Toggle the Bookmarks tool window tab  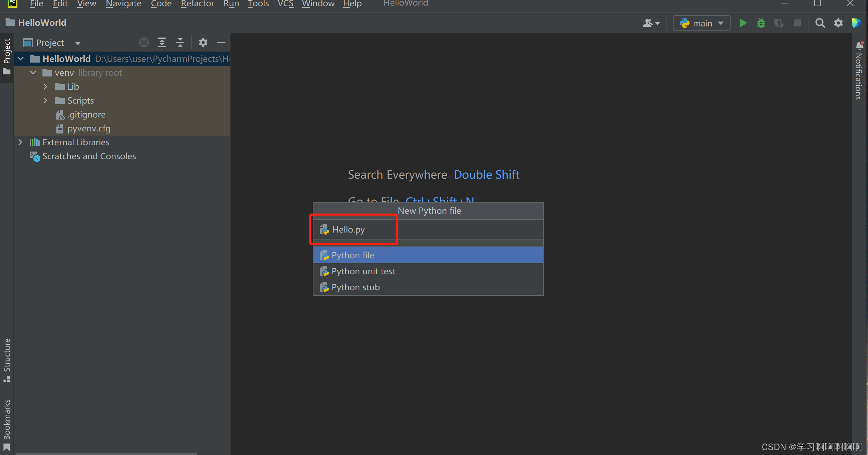7,425
